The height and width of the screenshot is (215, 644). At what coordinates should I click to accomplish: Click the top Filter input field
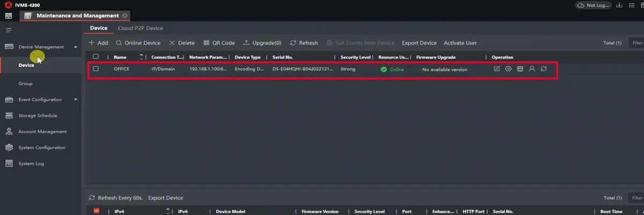[636, 43]
